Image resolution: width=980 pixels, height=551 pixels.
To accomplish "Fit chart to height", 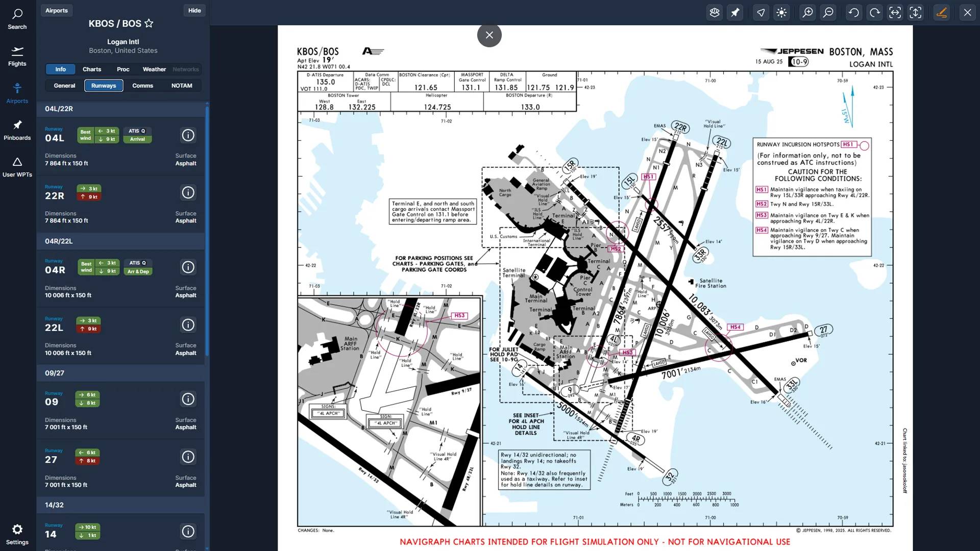I will point(916,13).
